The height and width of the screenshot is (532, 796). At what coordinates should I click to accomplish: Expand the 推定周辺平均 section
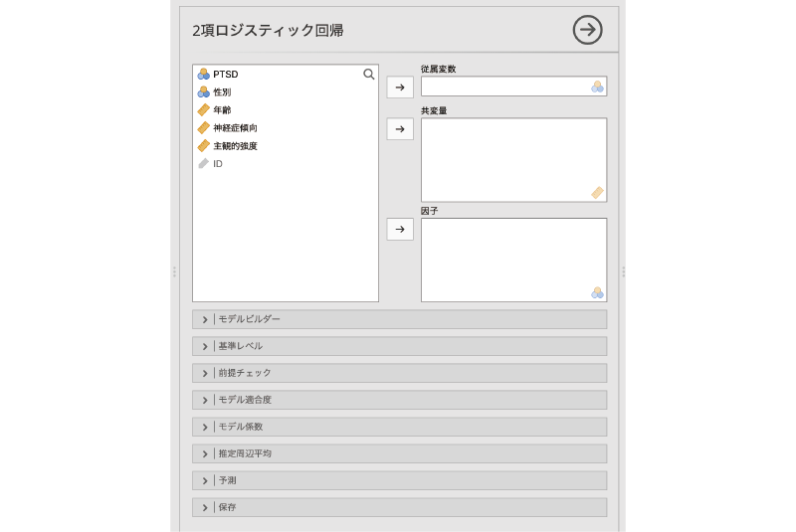click(398, 453)
